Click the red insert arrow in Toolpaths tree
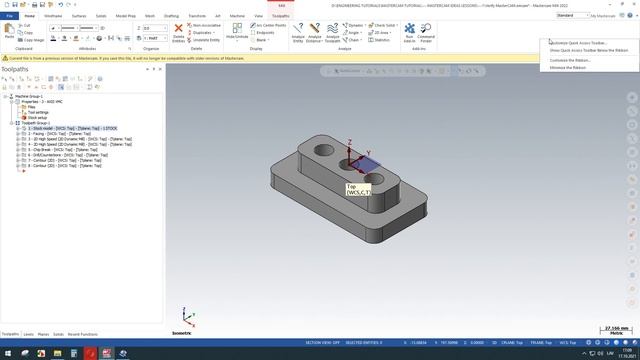 [x=24, y=171]
